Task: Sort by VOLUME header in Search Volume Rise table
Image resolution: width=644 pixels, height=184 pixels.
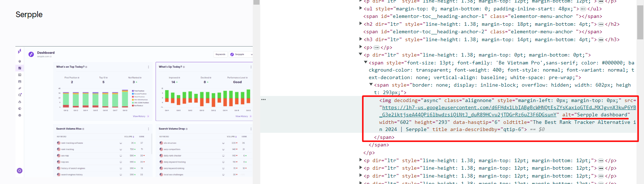Action: pos(129,137)
